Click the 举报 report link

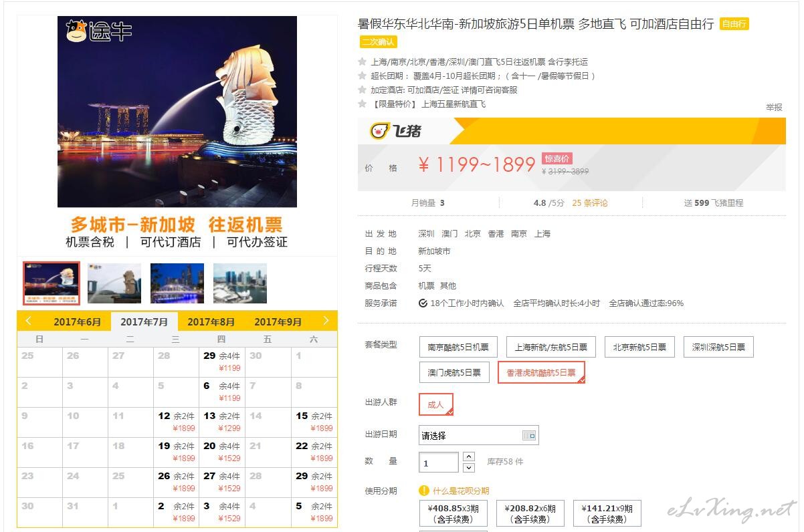tap(774, 107)
